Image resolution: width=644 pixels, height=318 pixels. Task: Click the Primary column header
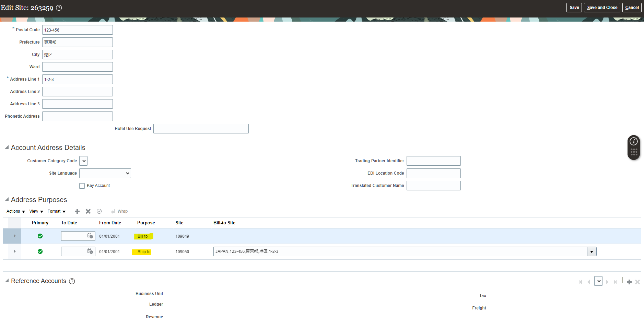click(x=40, y=223)
